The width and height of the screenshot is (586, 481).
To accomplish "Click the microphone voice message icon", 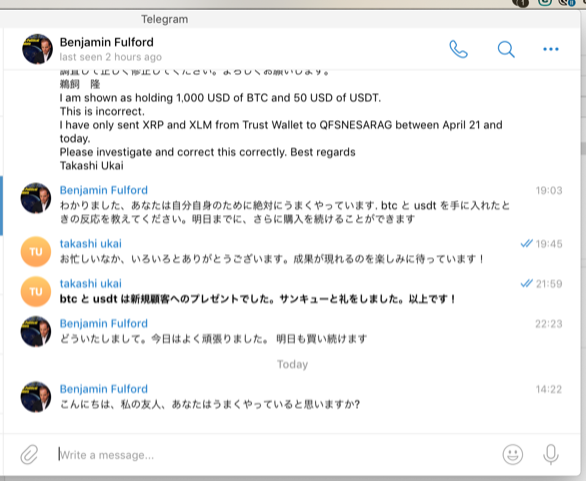I will point(550,454).
